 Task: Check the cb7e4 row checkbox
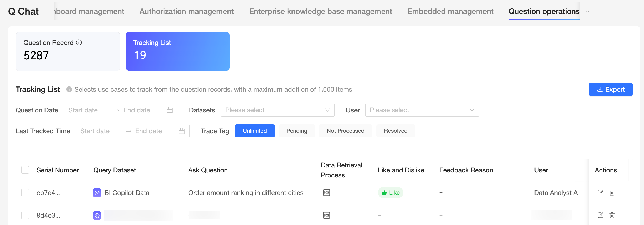25,193
